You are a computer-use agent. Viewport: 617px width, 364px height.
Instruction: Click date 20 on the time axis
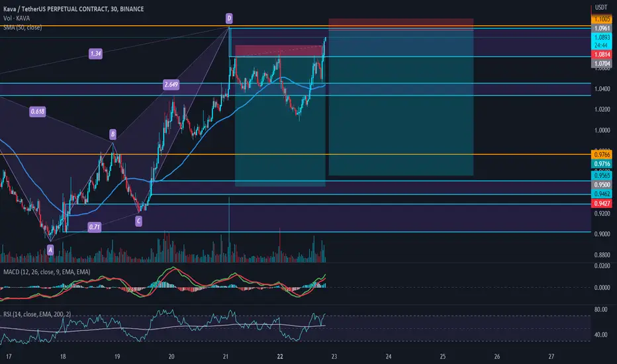pos(171,357)
